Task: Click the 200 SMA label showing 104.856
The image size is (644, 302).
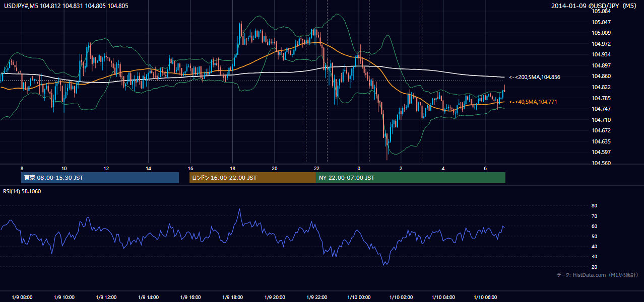Action: tap(535, 77)
